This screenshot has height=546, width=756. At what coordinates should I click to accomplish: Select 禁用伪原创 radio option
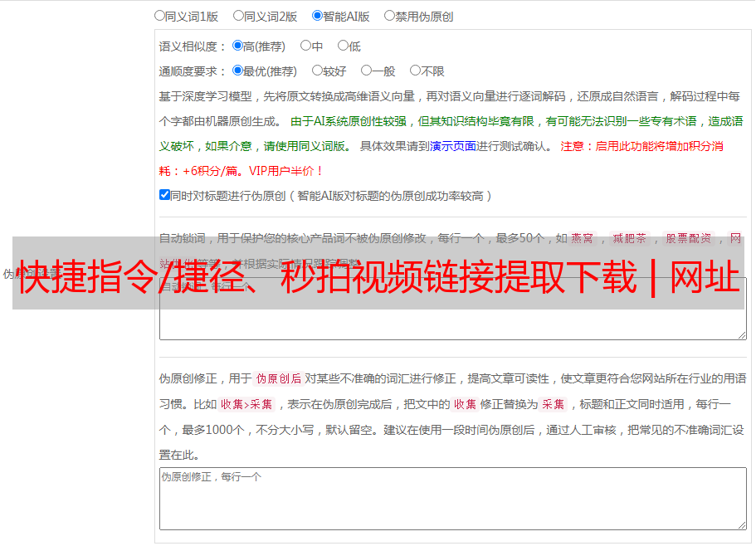389,16
